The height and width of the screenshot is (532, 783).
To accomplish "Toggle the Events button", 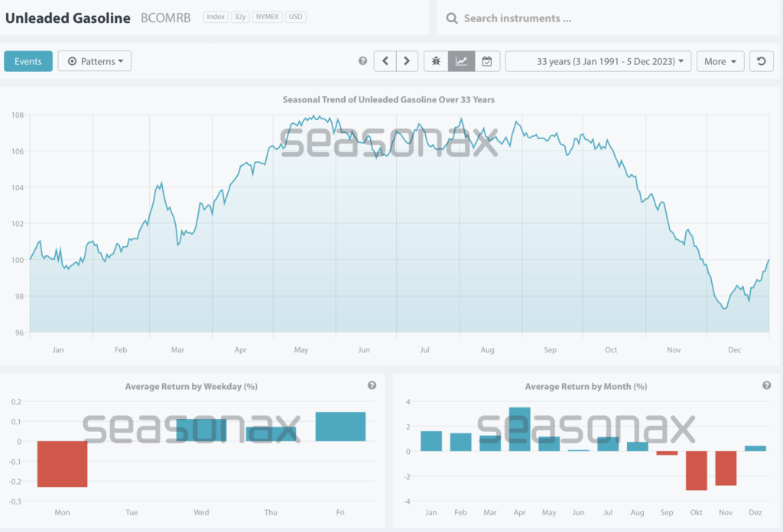I will tap(28, 61).
